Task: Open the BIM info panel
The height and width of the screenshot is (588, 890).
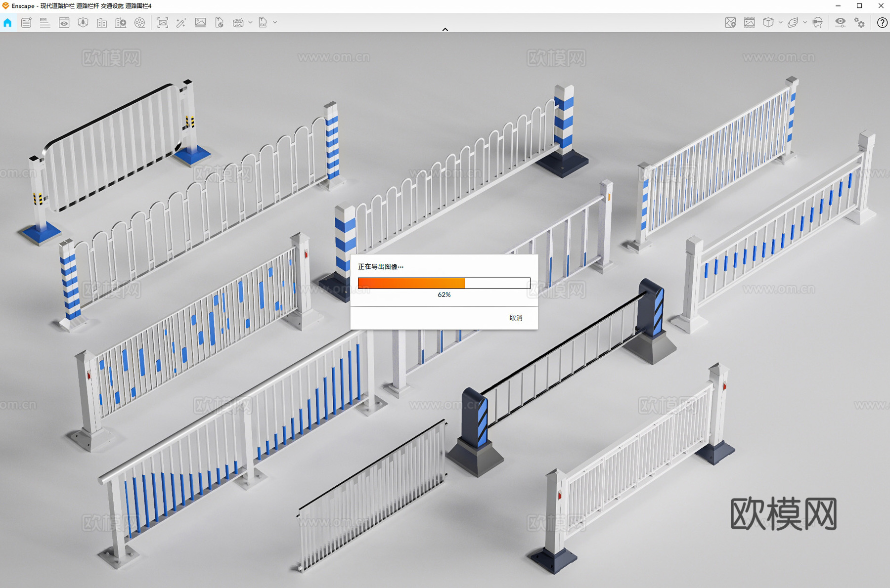Action: pyautogui.click(x=45, y=23)
